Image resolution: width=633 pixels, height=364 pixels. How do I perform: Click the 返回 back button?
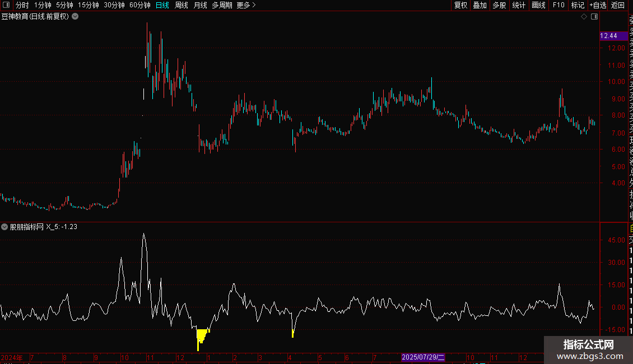(x=618, y=5)
